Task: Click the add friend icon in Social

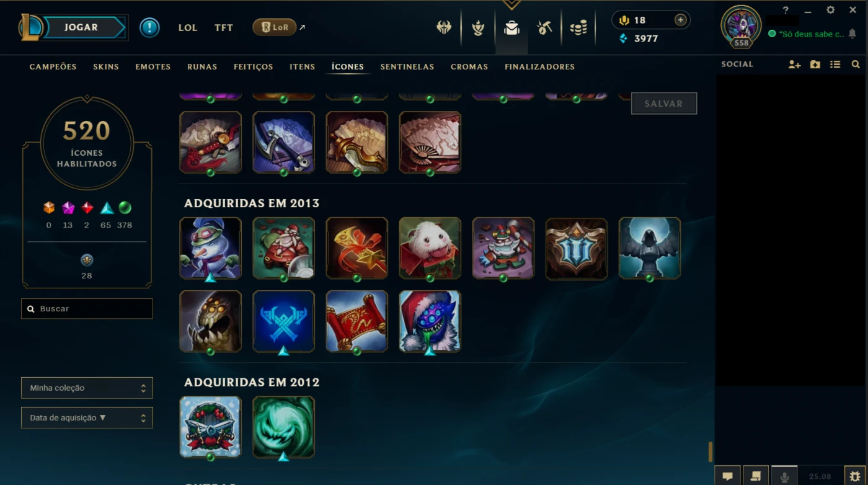Action: [794, 65]
